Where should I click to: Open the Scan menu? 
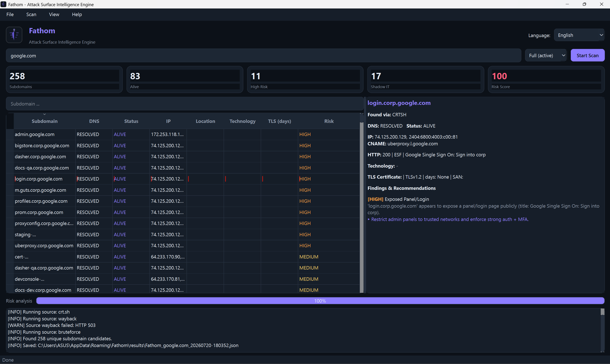[x=31, y=14]
